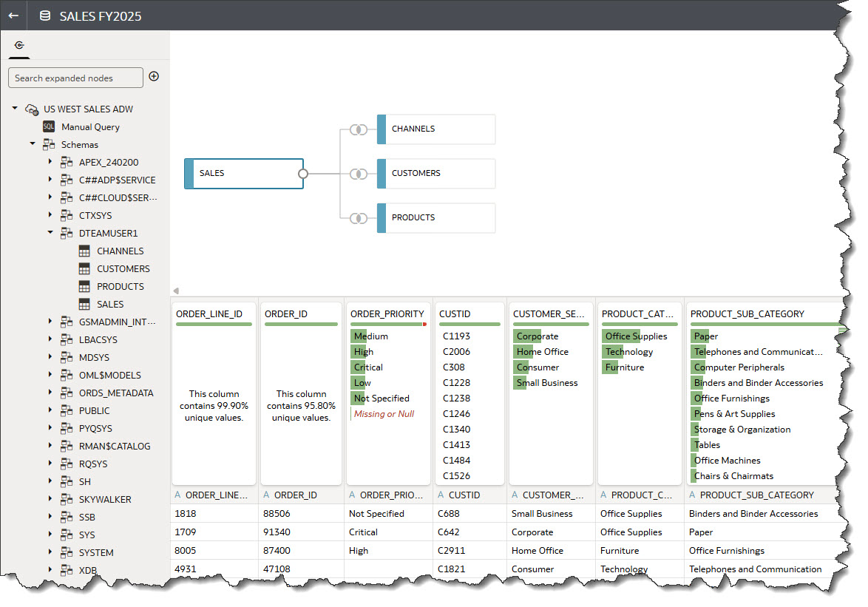Expand the APEX_240200 schema
Viewport: 868px width, 607px height.
tap(50, 162)
